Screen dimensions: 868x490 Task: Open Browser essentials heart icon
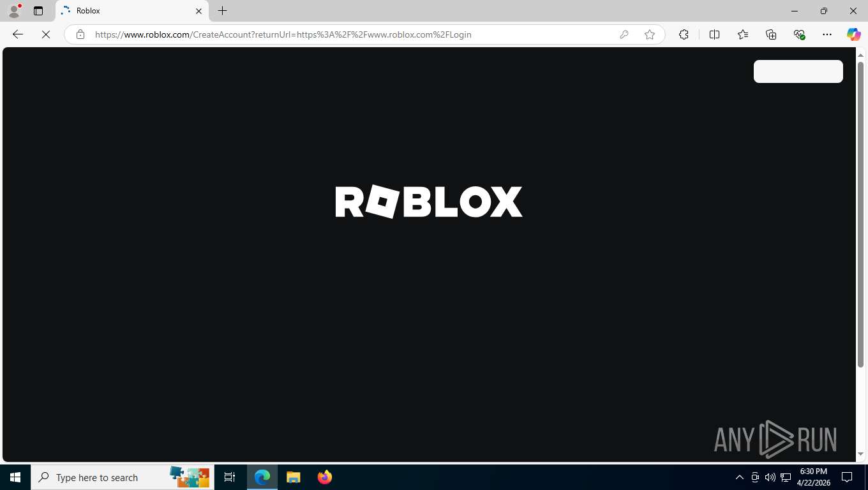click(x=799, y=34)
